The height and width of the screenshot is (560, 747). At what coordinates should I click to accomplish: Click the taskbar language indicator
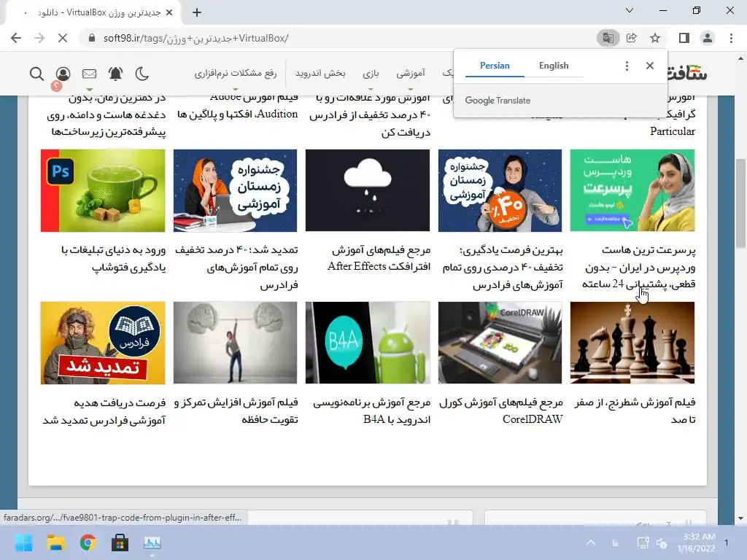pos(615,542)
